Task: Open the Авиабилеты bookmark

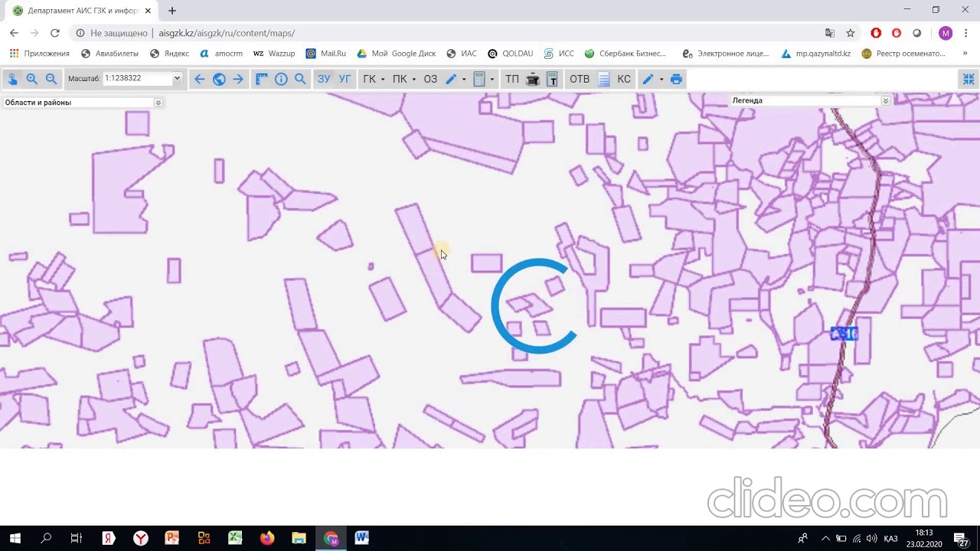Action: point(109,54)
